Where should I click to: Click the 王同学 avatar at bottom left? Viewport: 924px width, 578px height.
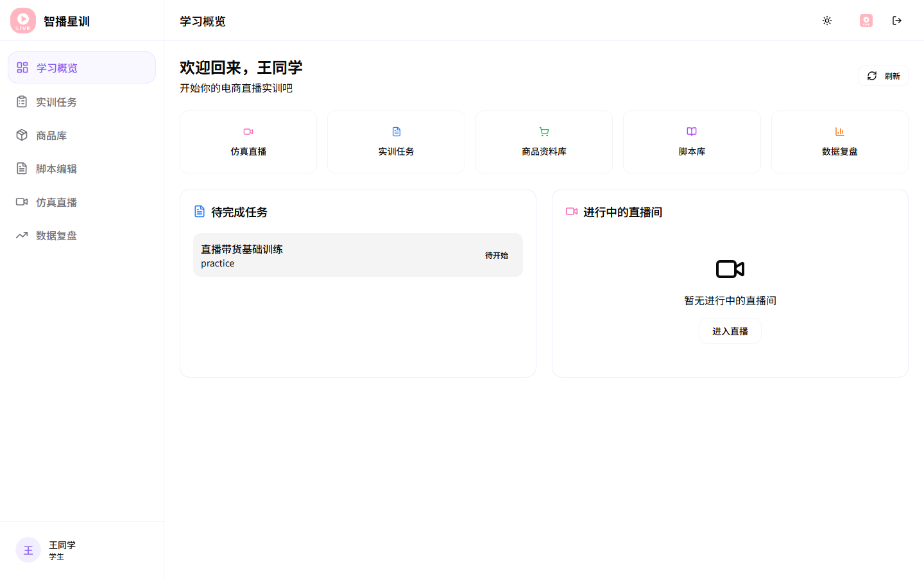click(x=28, y=550)
